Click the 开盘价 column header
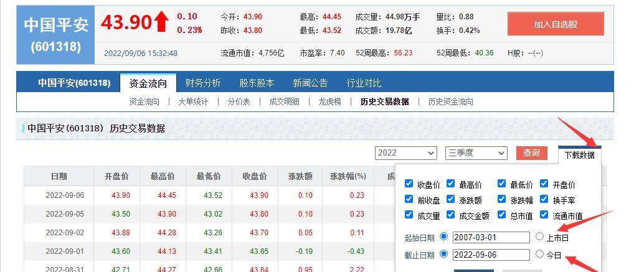The width and height of the screenshot is (644, 272). pyautogui.click(x=116, y=176)
